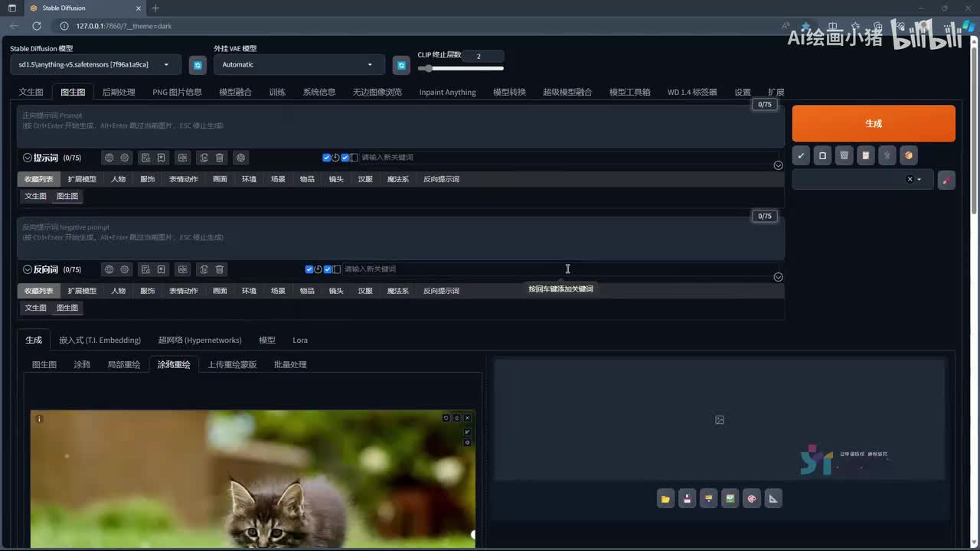Image resolution: width=980 pixels, height=551 pixels.
Task: Open the 嵌入式 (T.I. Embedding) tab
Action: (100, 340)
